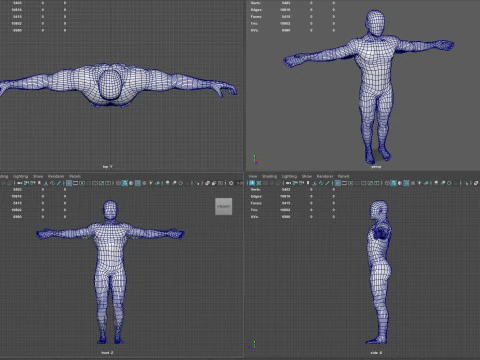The image size is (480, 360).
Task: Click 'front -Z' camera label in front viewport
Action: coord(107,352)
